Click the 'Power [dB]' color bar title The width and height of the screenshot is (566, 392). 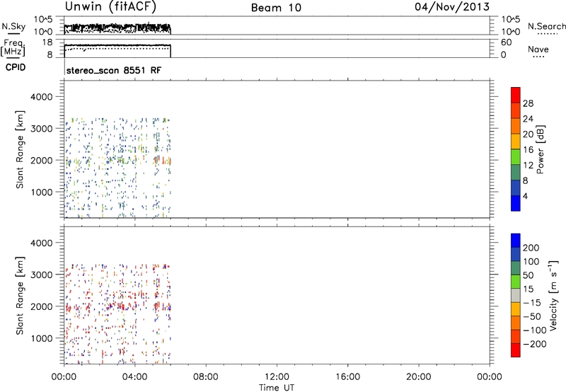coord(540,149)
